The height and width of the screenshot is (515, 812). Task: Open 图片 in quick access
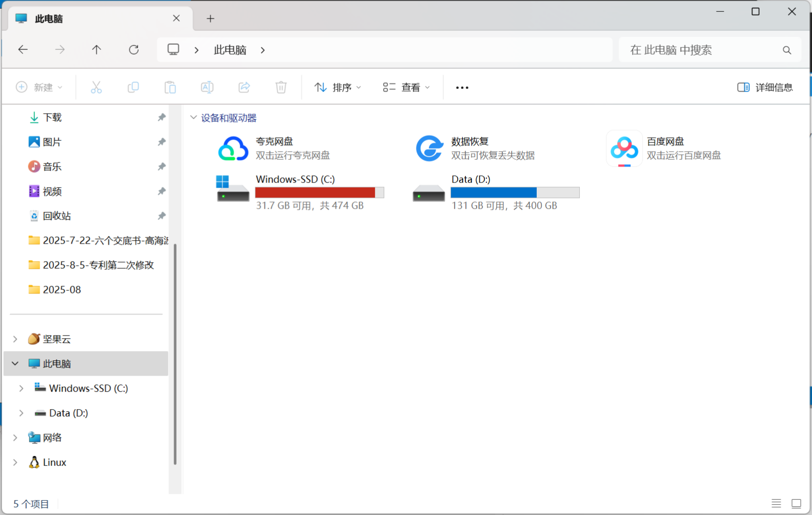click(52, 142)
